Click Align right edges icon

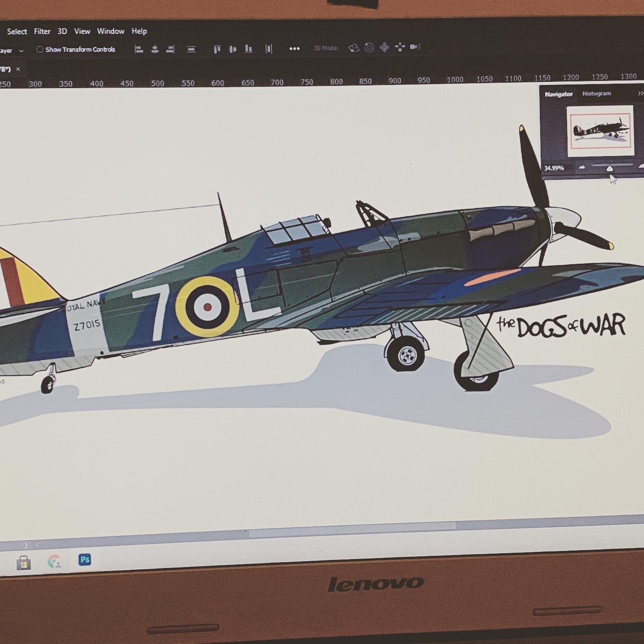point(170,49)
